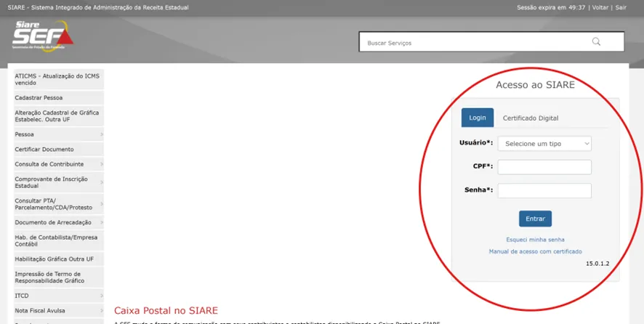
Task: Click the search magnifier icon
Action: (x=596, y=42)
